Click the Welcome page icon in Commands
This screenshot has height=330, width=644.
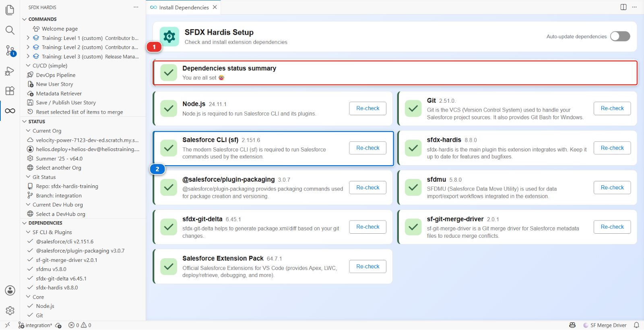(36, 29)
